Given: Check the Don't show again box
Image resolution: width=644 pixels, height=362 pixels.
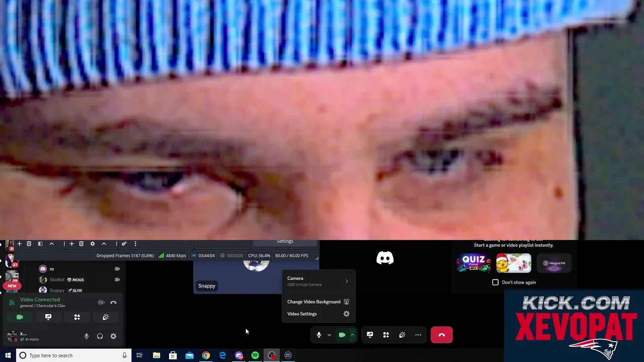Looking at the screenshot, I should pos(496,282).
